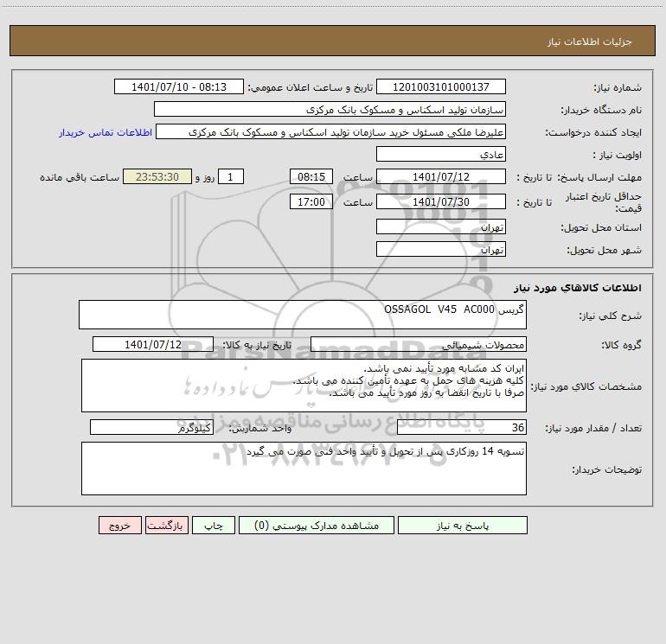Select the need number field 1201003101000137
Image resolution: width=666 pixels, height=644 pixels.
(x=441, y=86)
